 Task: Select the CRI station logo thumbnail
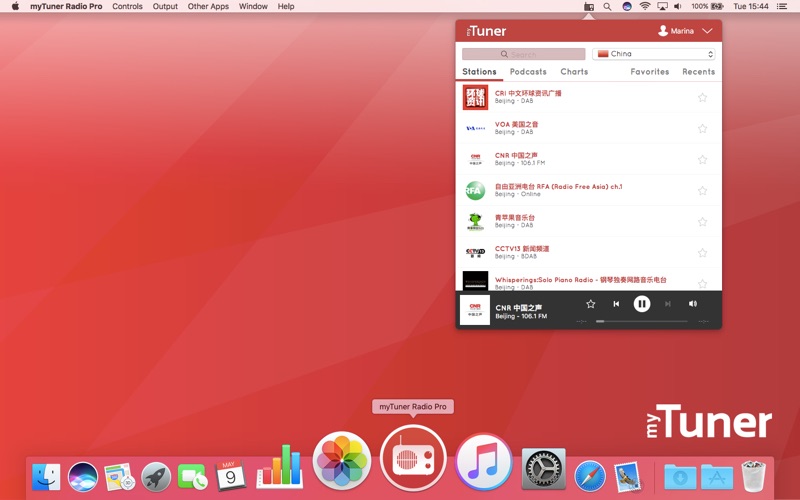coord(476,97)
